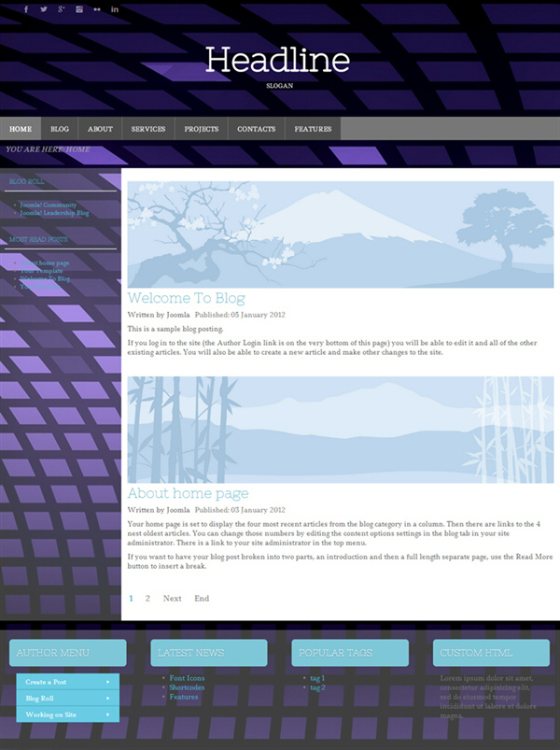The image size is (560, 750).
Task: Open the Projects menu item
Action: [202, 129]
